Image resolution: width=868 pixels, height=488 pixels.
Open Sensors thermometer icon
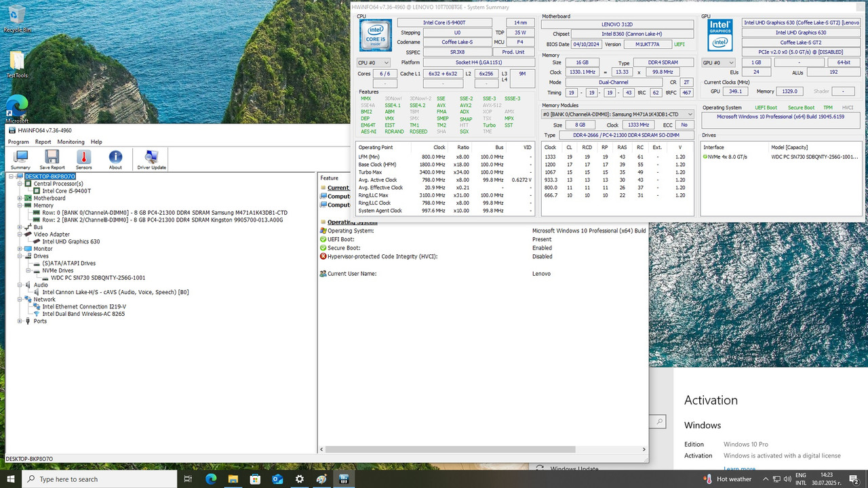(x=83, y=160)
